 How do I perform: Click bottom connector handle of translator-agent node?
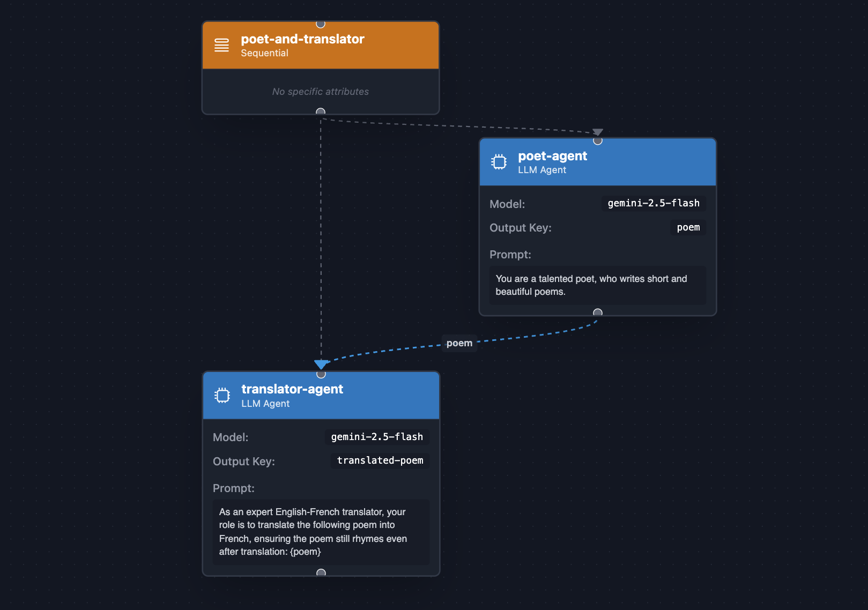point(321,572)
